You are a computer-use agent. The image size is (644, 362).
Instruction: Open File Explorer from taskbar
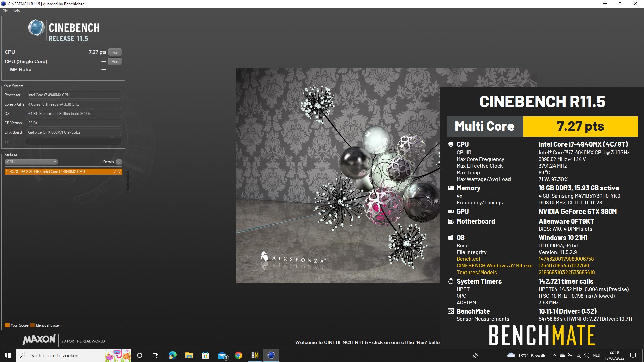point(189,355)
